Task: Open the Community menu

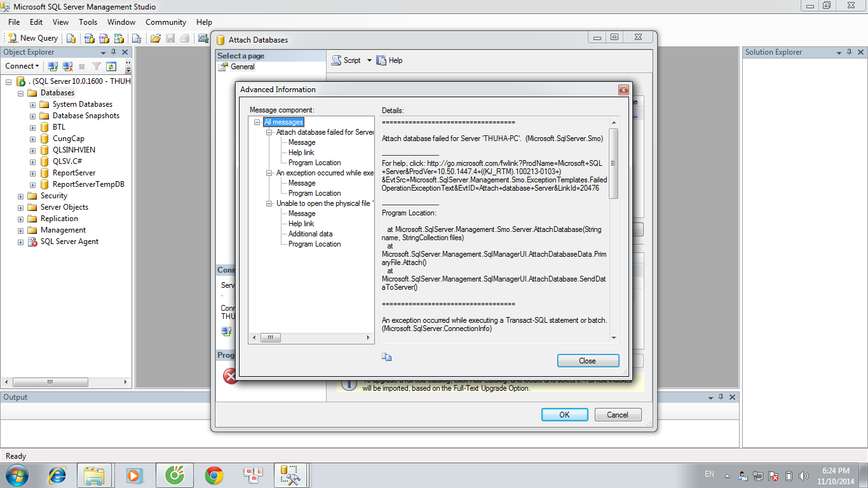Action: coord(165,22)
